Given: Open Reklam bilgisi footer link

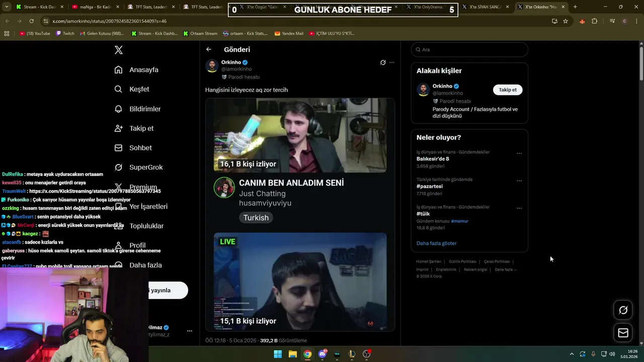Looking at the screenshot, I should click(475, 269).
